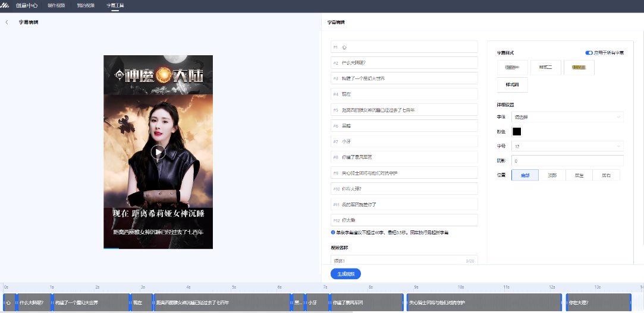Viewport: 644px width, 313px height.
Task: Set subtitle position to 底部
Action: 525,175
